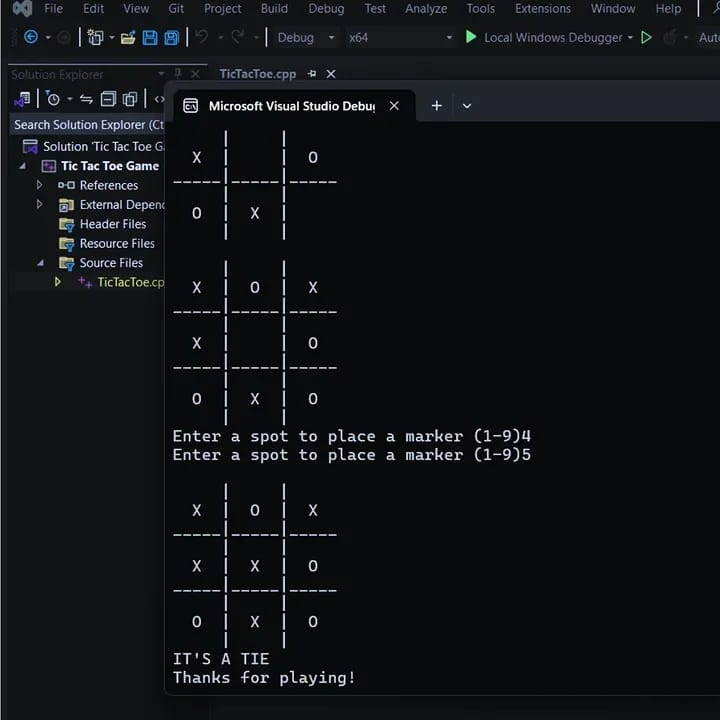Toggle the Solution Explorer auto-hide pin

tap(178, 73)
